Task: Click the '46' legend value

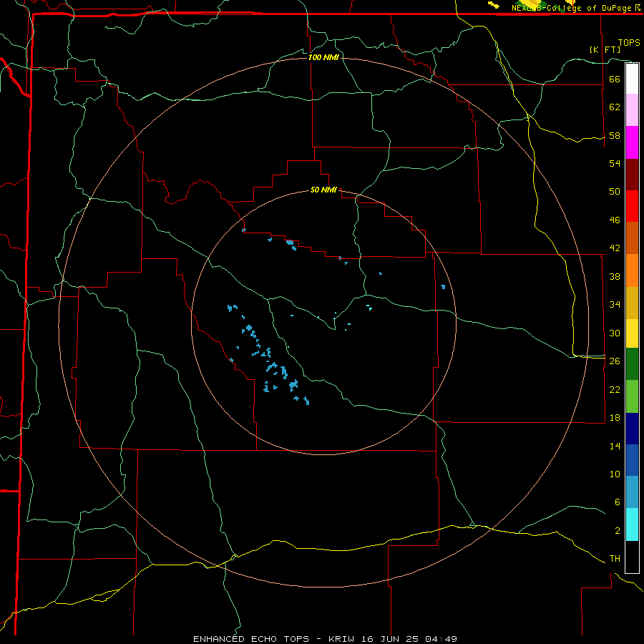Action: 615,220
